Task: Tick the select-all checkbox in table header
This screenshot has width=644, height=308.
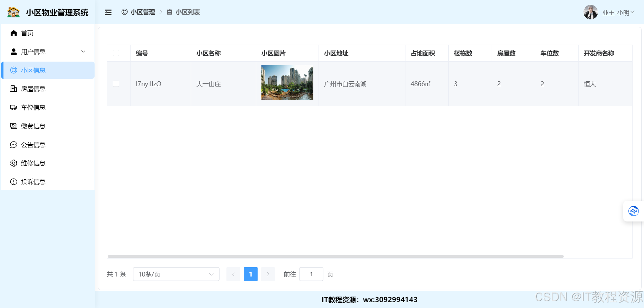Action: (116, 53)
